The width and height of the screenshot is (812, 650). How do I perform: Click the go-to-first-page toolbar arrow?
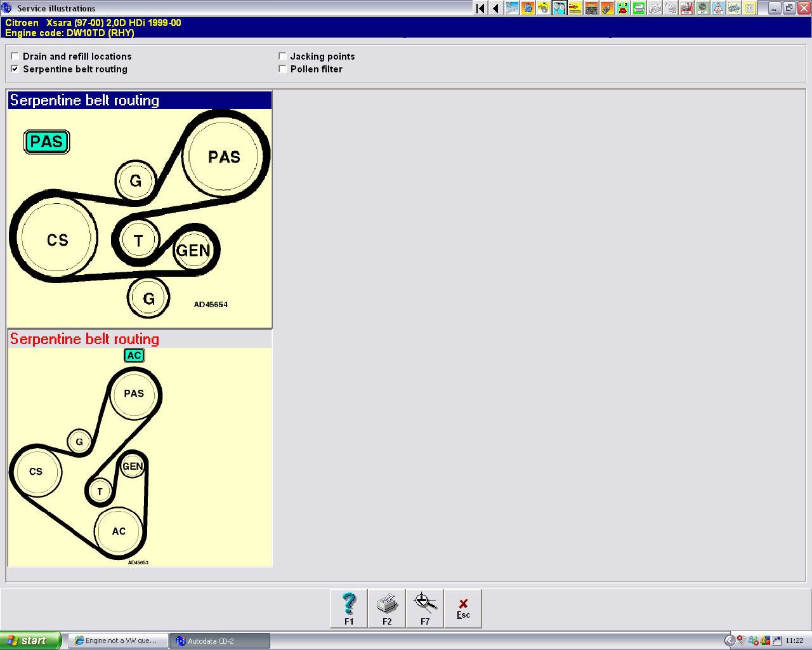pos(480,8)
